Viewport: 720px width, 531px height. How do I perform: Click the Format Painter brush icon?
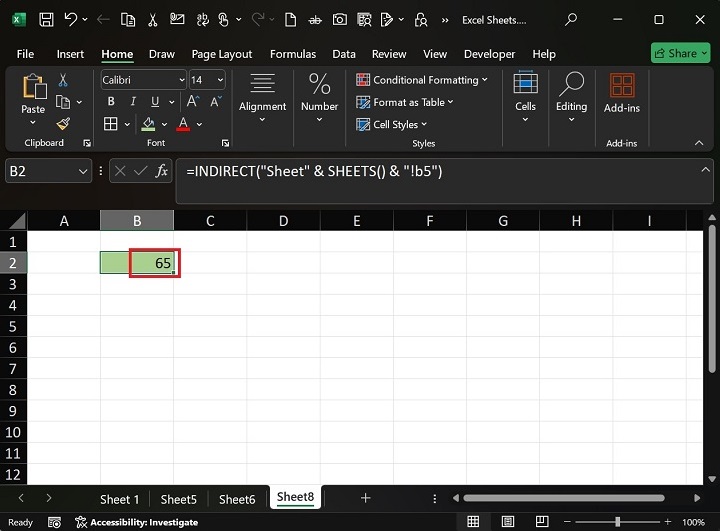click(63, 124)
